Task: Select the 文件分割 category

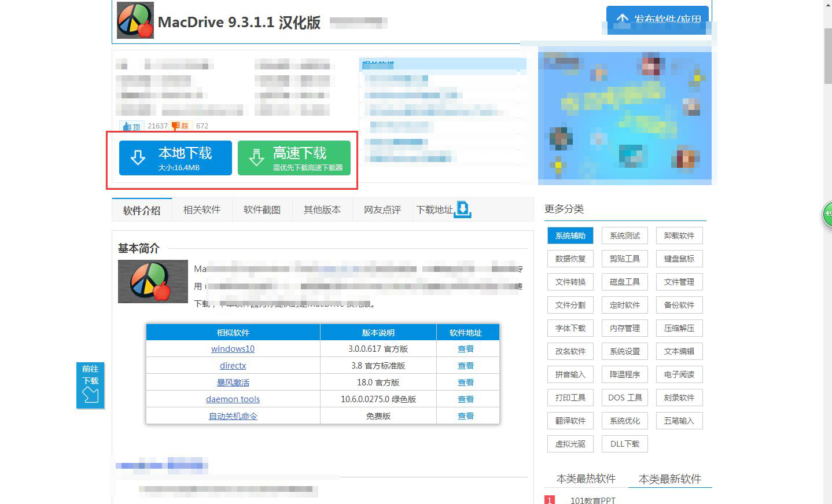Action: 570,305
